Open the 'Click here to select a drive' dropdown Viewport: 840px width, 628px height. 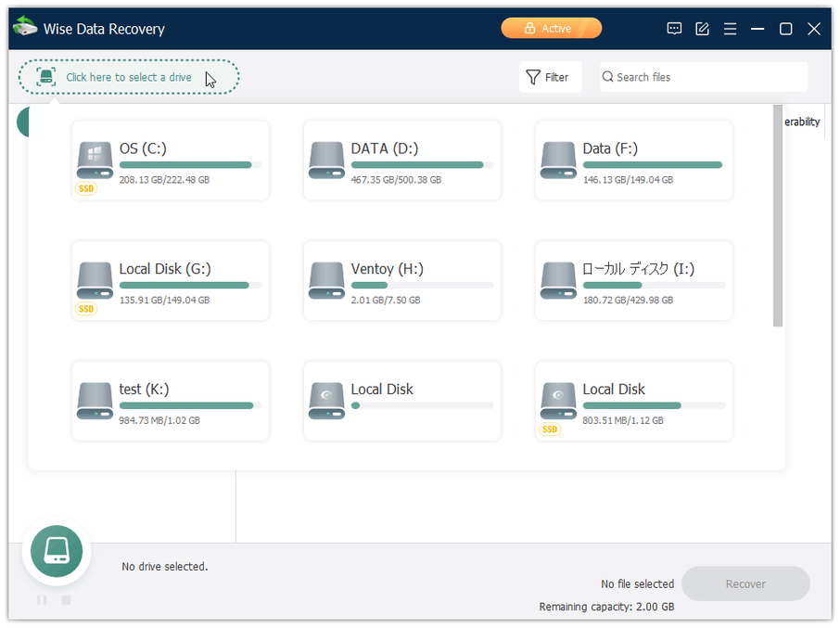click(129, 77)
